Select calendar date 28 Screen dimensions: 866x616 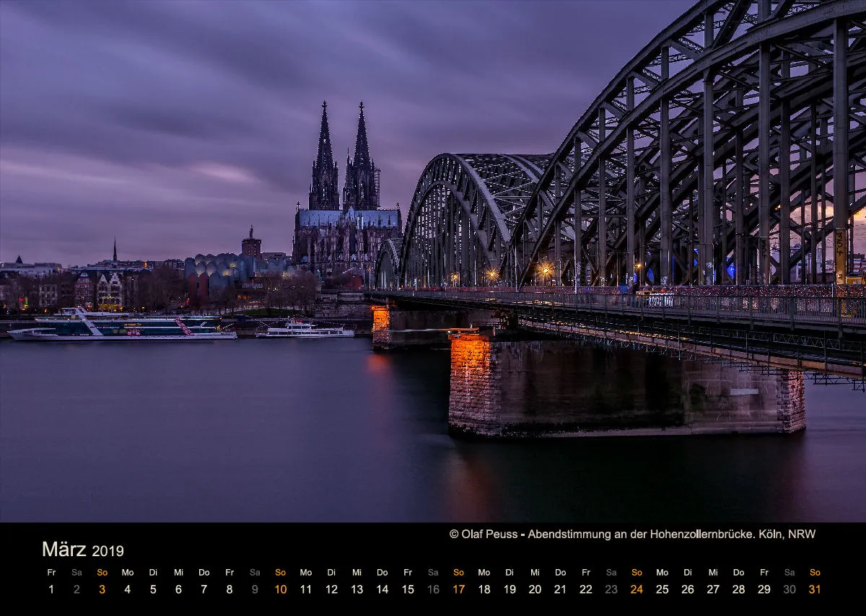tap(739, 589)
